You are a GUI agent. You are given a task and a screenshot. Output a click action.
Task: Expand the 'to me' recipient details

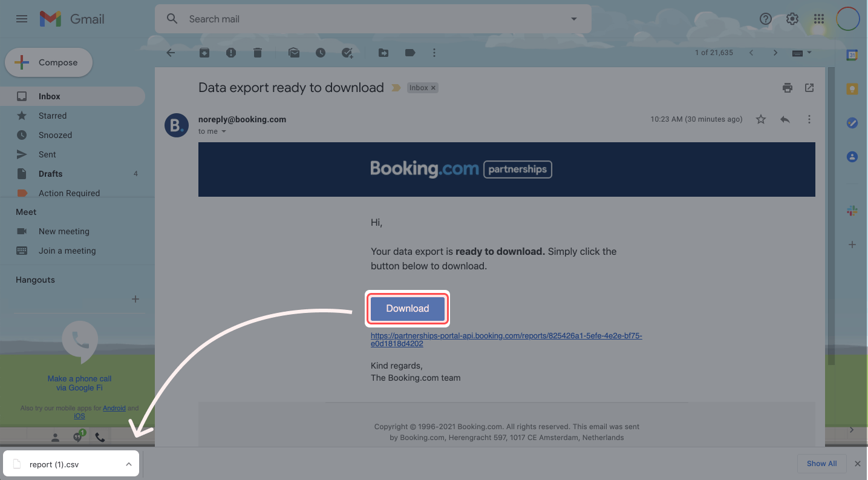(223, 131)
